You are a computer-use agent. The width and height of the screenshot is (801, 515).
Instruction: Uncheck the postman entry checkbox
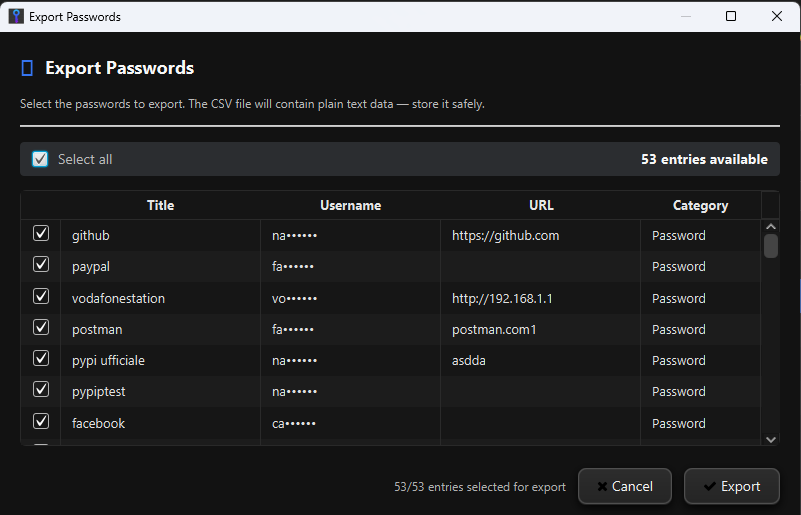[41, 327]
